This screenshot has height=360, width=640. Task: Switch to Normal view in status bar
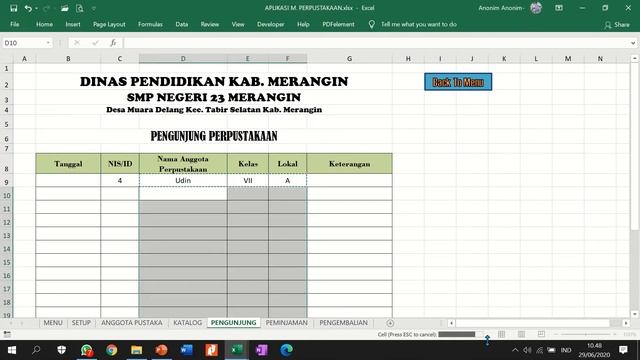pyautogui.click(x=501, y=334)
